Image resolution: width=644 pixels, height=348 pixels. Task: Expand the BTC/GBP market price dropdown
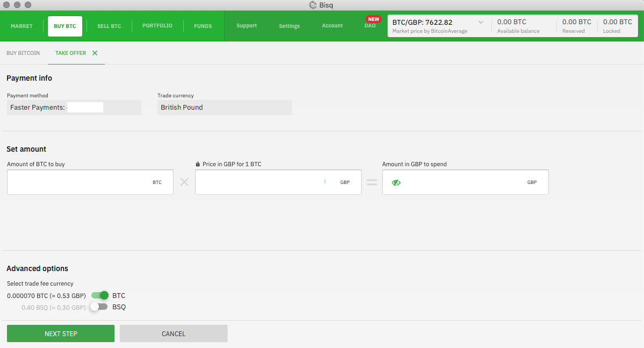[481, 22]
